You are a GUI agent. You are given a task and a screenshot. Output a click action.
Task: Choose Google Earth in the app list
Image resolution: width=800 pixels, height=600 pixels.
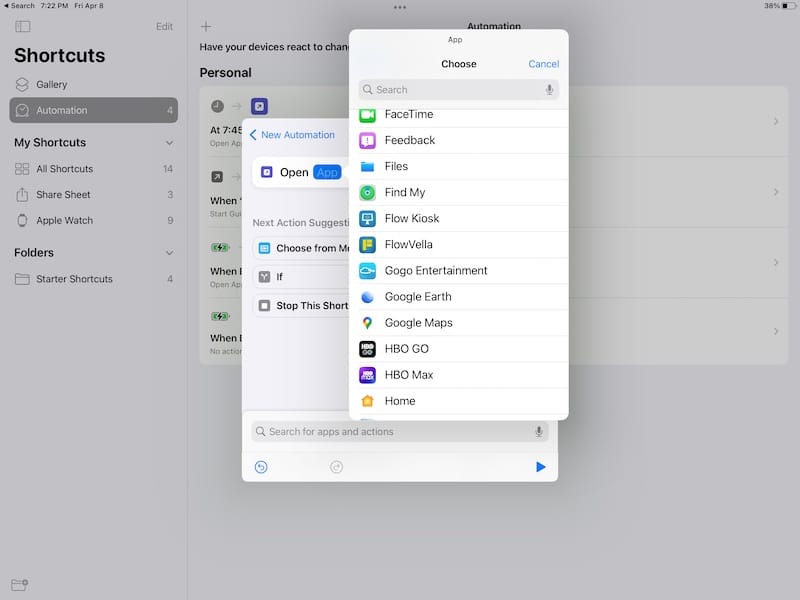coord(459,297)
